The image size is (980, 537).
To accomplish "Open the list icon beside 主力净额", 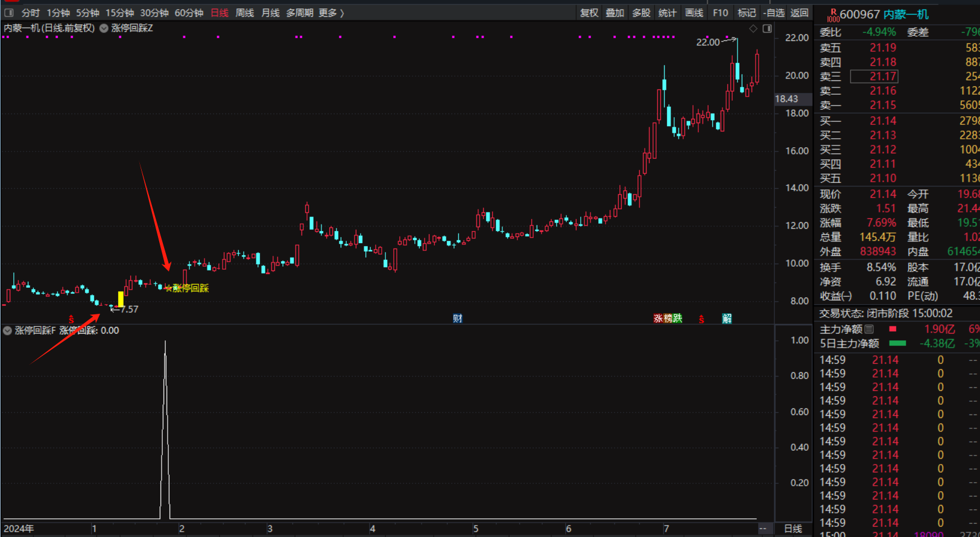I will tap(869, 329).
